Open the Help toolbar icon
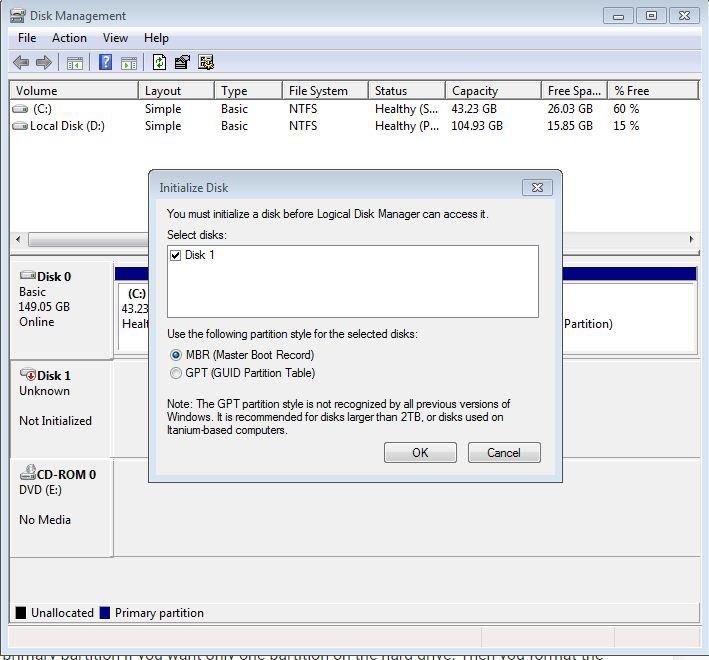 (x=105, y=63)
